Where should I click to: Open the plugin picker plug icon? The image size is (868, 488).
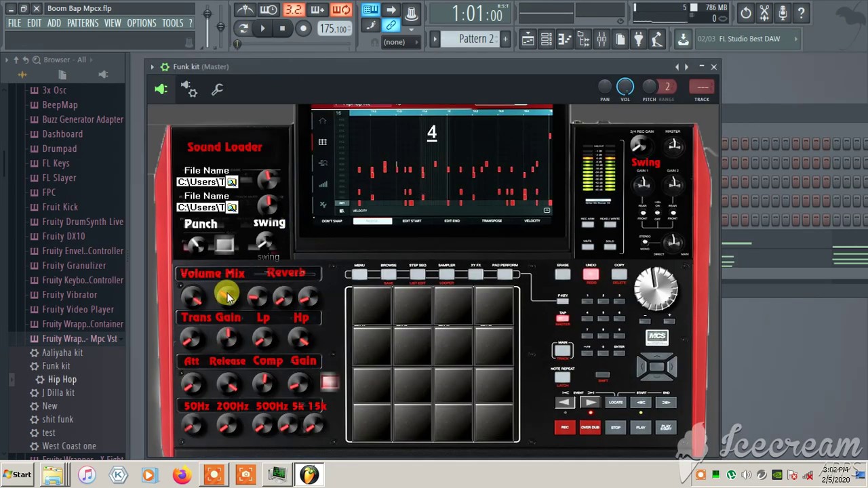(638, 39)
